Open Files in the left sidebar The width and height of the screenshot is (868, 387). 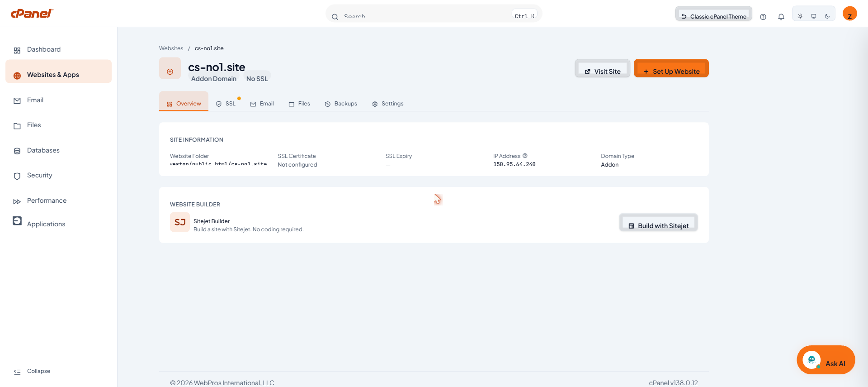point(58,125)
